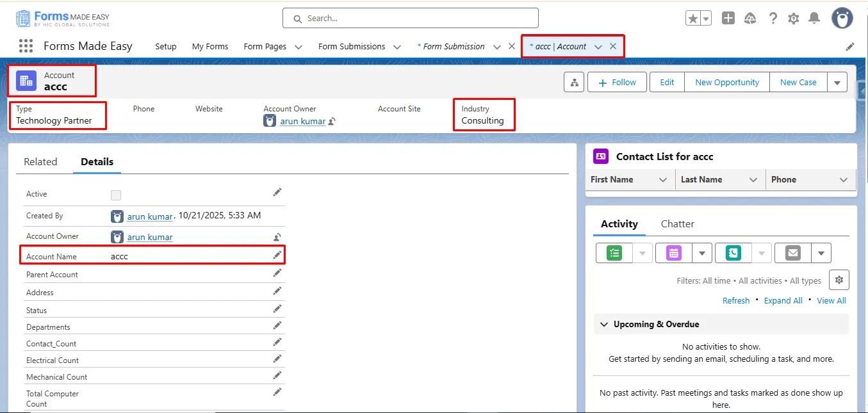Open Created By arun kumar link

[x=150, y=216]
